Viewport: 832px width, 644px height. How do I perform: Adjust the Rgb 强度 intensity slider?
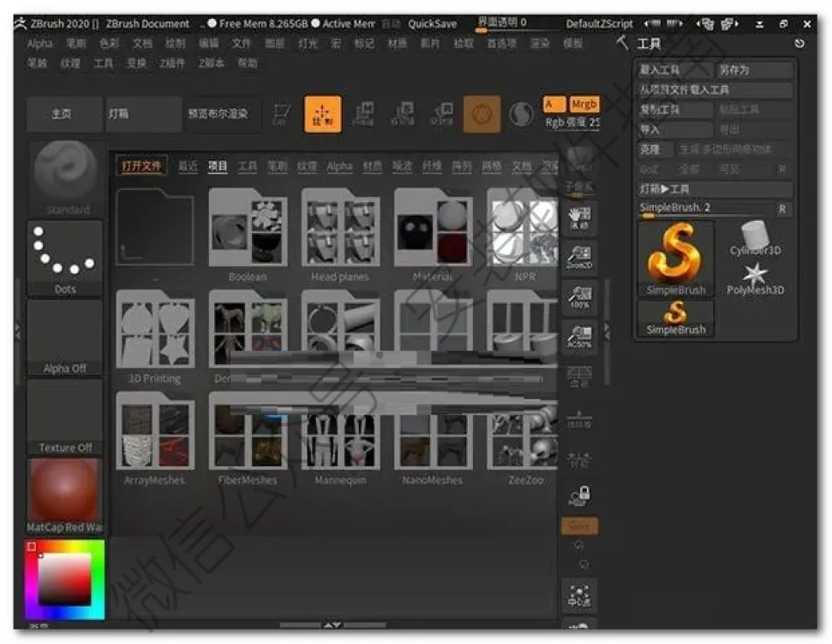tap(572, 122)
